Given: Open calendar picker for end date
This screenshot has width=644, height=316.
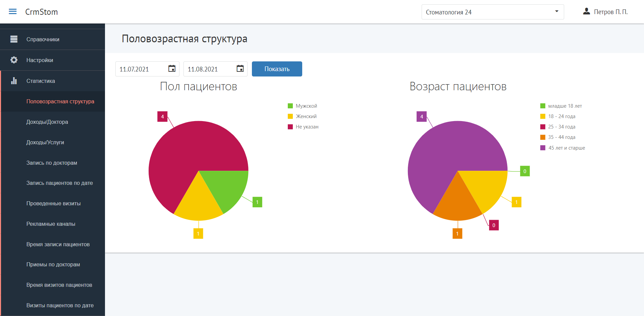Looking at the screenshot, I should pos(240,68).
